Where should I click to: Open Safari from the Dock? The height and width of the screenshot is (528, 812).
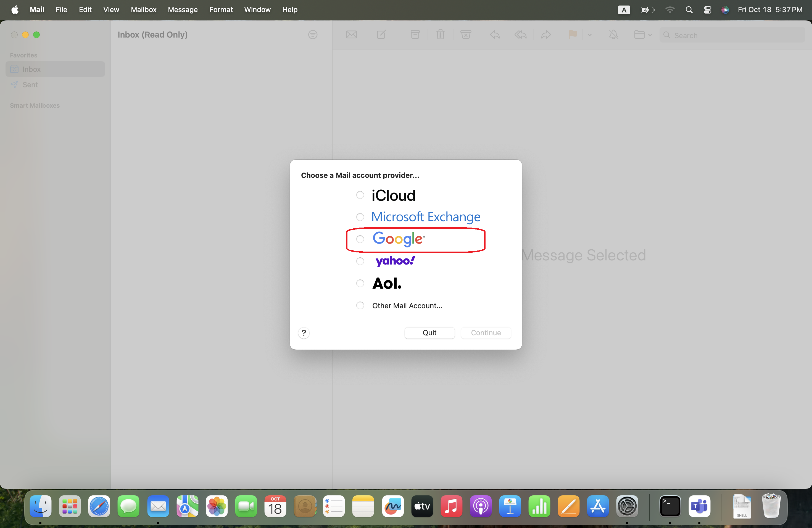coord(99,506)
